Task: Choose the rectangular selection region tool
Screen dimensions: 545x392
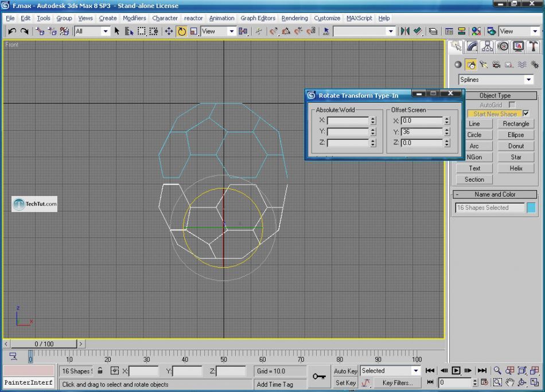Action: [142, 32]
